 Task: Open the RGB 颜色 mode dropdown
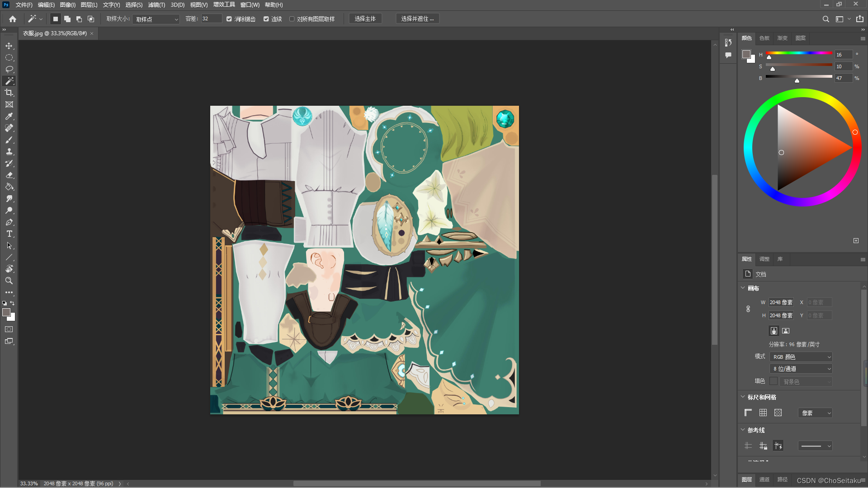[x=801, y=357]
